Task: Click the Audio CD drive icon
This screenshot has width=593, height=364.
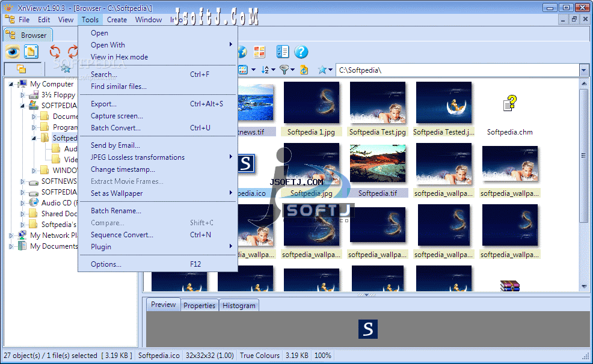Action: tap(34, 202)
